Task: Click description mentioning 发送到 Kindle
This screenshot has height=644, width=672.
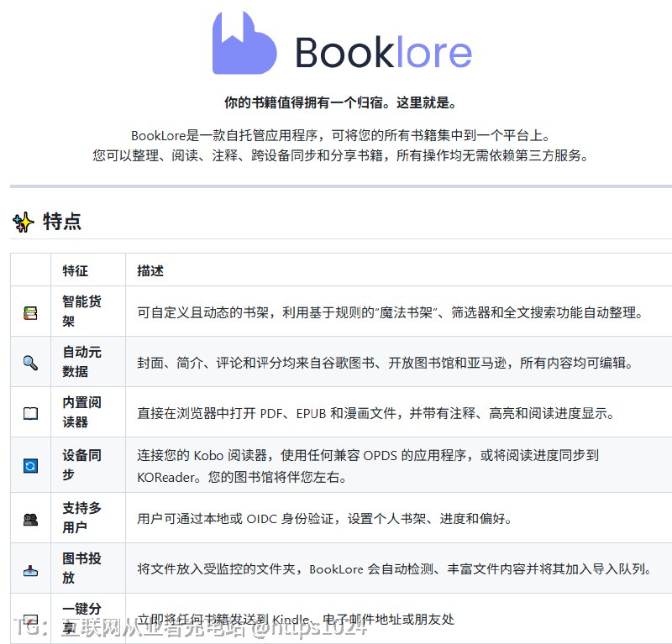Action: (296, 620)
